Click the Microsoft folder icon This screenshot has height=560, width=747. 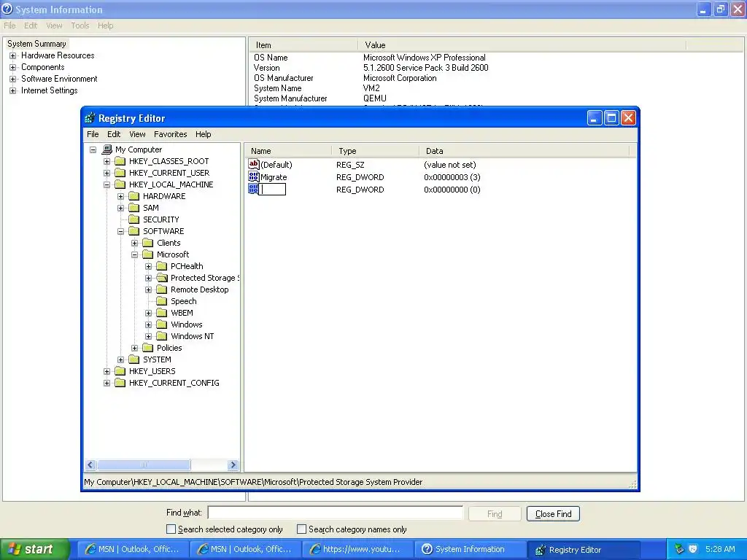148,254
